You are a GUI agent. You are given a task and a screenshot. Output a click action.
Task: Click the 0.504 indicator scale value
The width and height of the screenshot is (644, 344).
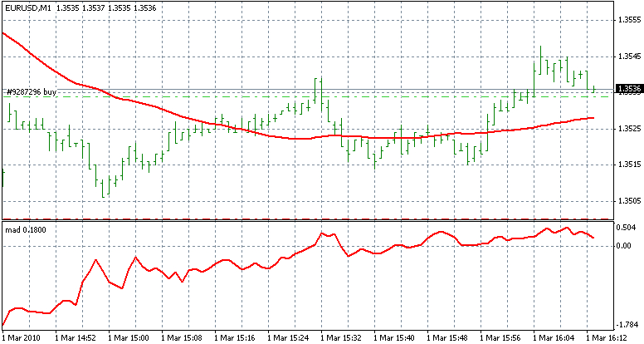(627, 228)
